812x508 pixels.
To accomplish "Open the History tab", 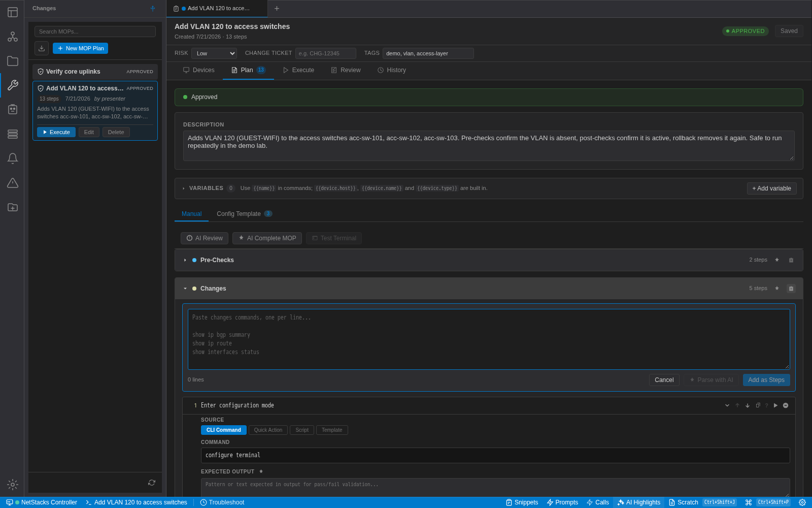I will tap(392, 70).
